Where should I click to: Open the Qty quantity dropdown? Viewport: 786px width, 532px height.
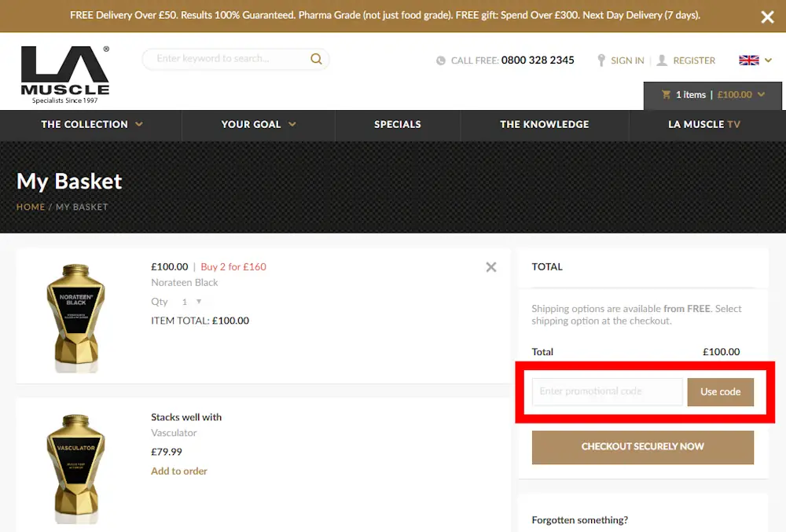(192, 302)
